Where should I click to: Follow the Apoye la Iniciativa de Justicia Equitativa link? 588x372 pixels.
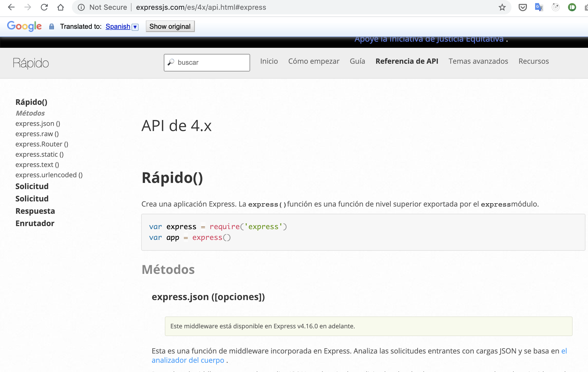(x=429, y=39)
